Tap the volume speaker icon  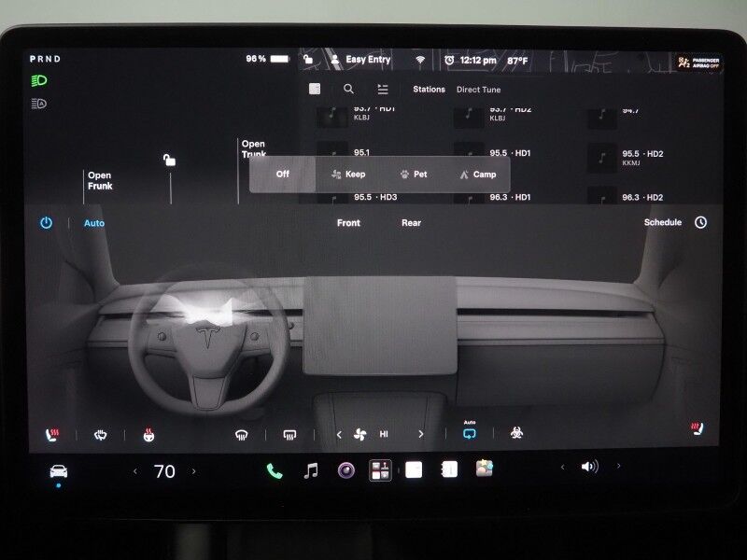590,467
